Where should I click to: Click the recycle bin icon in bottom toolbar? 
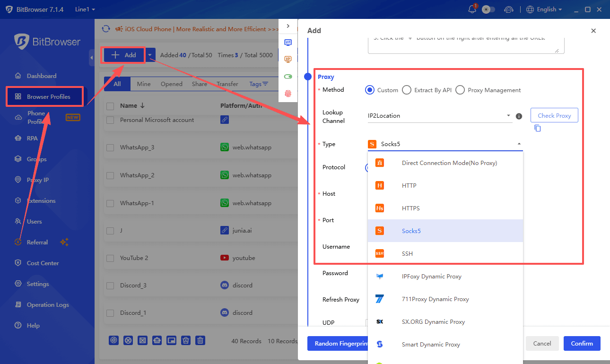coord(186,340)
